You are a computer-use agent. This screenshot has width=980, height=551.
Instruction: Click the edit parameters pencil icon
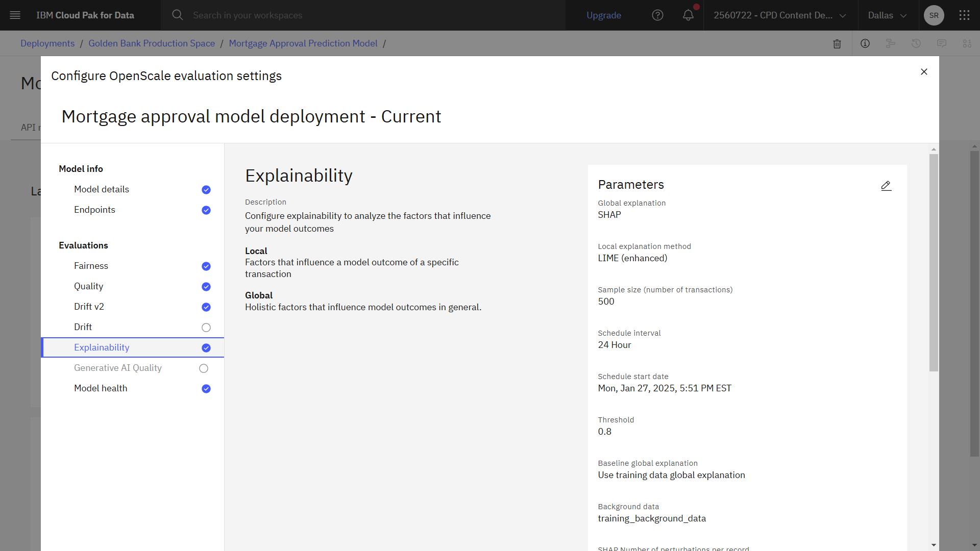click(886, 185)
